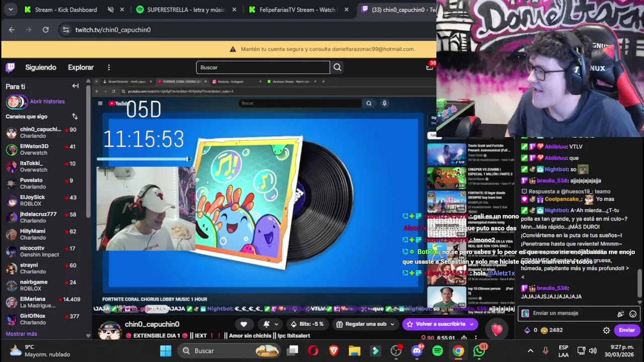
Task: Open the channel points balance 2482
Action: click(551, 330)
